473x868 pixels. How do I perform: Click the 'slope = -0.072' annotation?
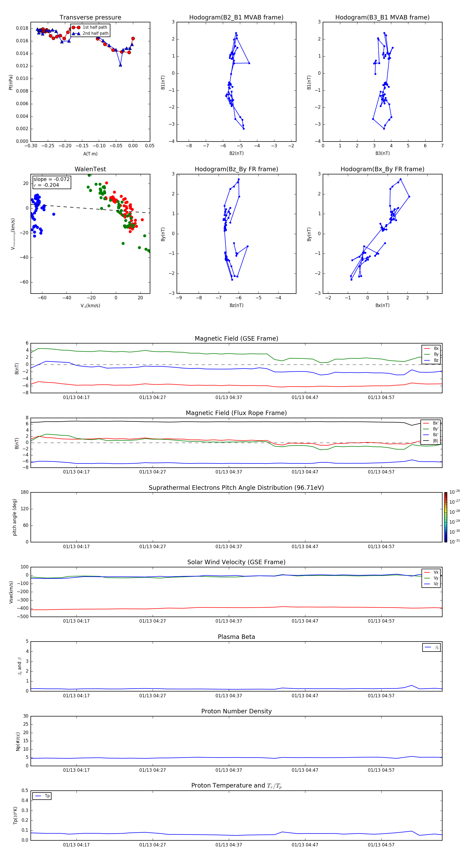pyautogui.click(x=52, y=179)
